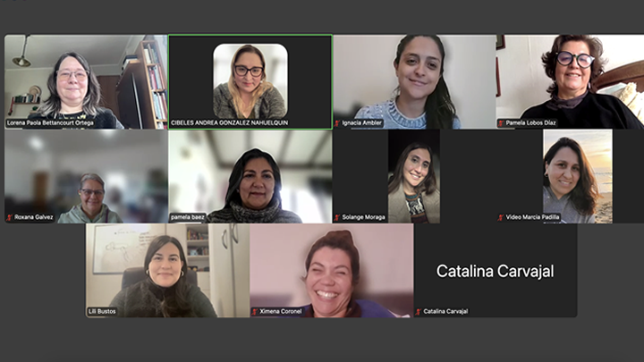Select Solange Moraga's profile photo
644x362 pixels.
click(414, 176)
